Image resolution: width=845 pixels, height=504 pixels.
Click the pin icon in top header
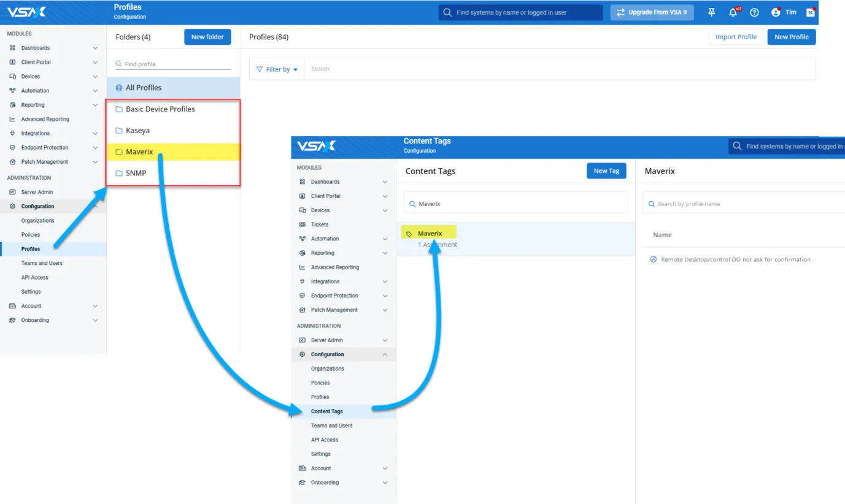click(x=711, y=12)
